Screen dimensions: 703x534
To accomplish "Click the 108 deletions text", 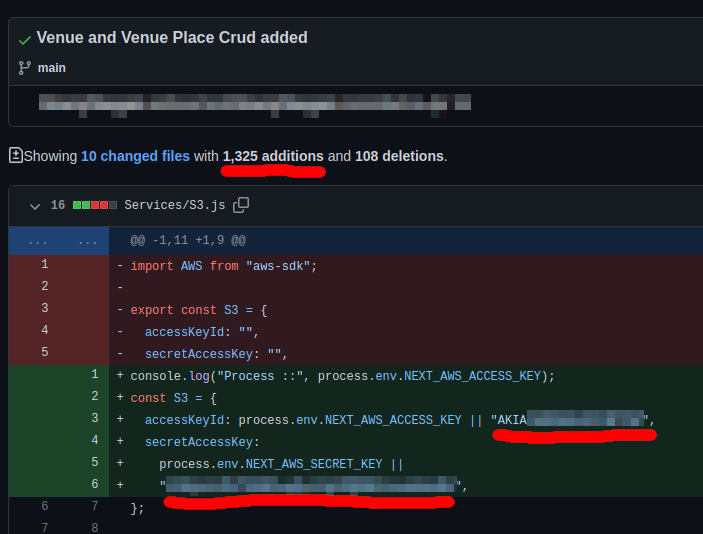I will point(399,156).
